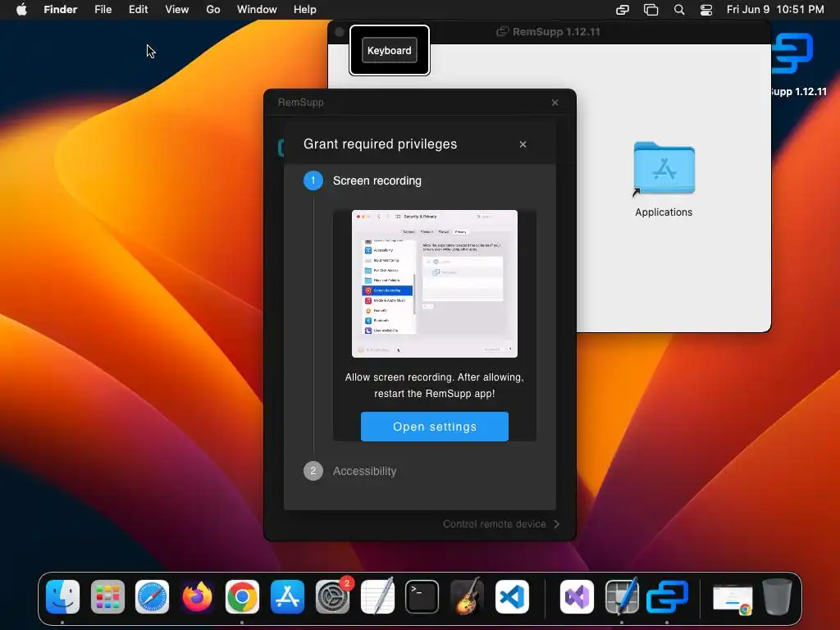Click the Allow screen recording instruction text
This screenshot has width=840, height=630.
(x=435, y=386)
